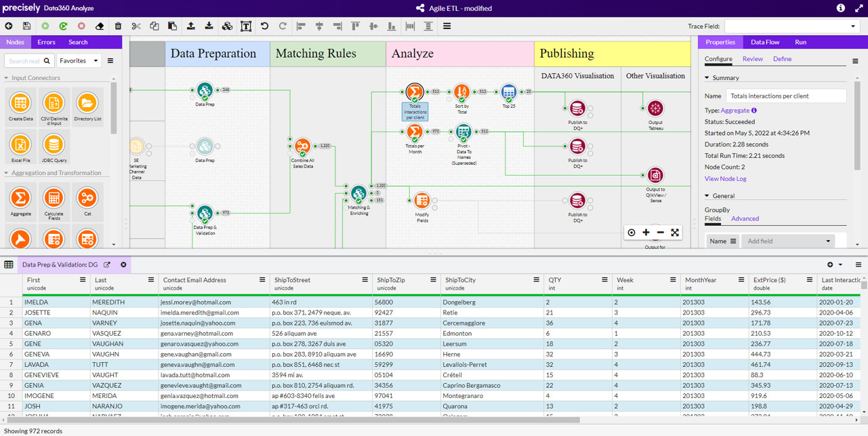Click the Name input field
868x436 pixels.
(x=786, y=96)
